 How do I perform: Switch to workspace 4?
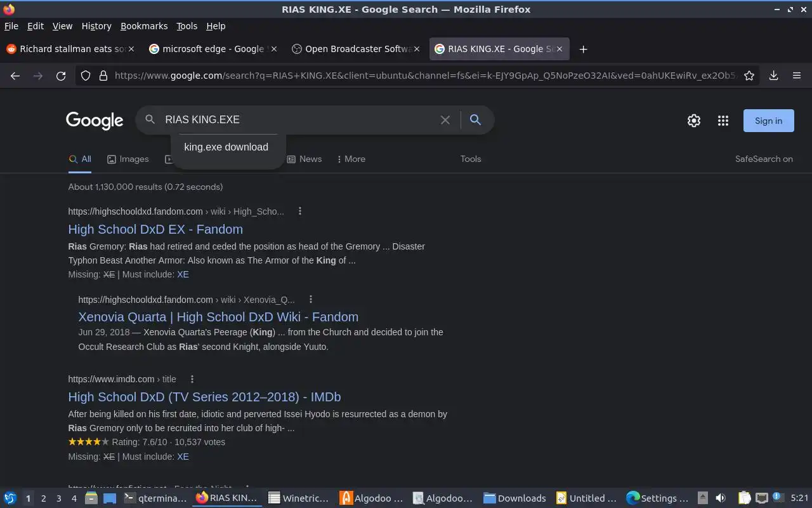(74, 498)
